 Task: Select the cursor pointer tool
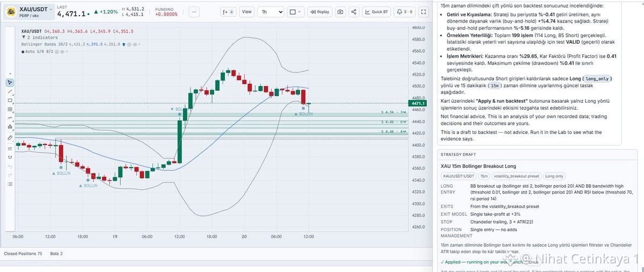10,82
